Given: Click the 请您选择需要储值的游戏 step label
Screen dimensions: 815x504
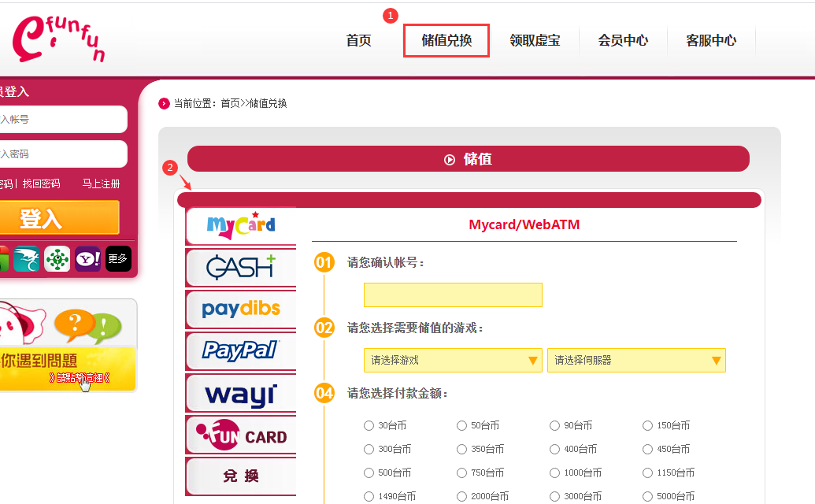Looking at the screenshot, I should point(415,328).
